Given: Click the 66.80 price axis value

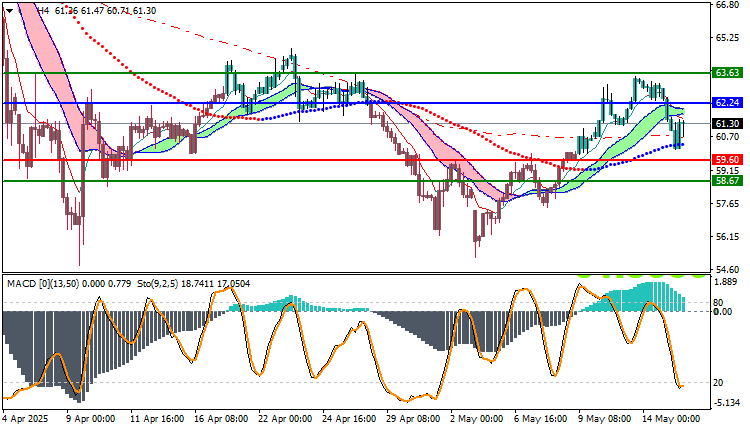Looking at the screenshot, I should point(727,5).
